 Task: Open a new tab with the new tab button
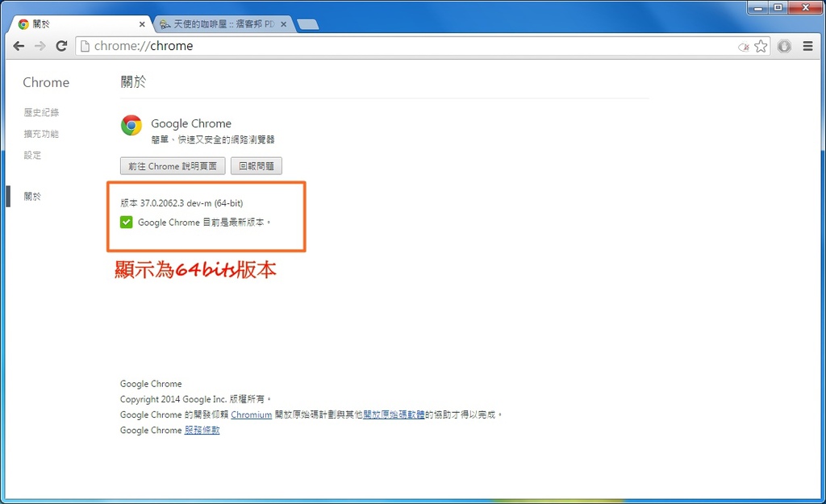(x=307, y=24)
